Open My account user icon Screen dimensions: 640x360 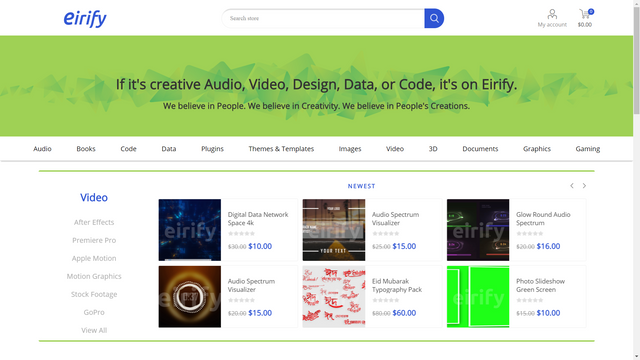pos(552,14)
